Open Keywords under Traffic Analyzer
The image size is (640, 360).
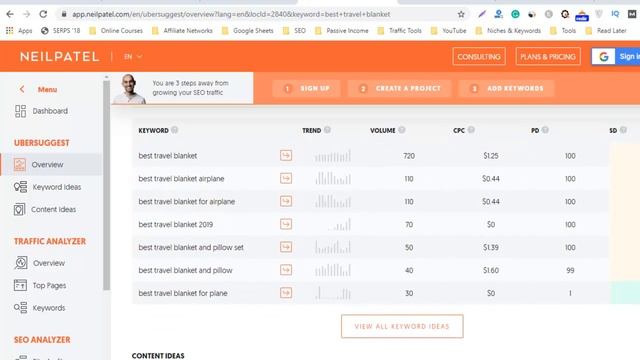pyautogui.click(x=40, y=308)
